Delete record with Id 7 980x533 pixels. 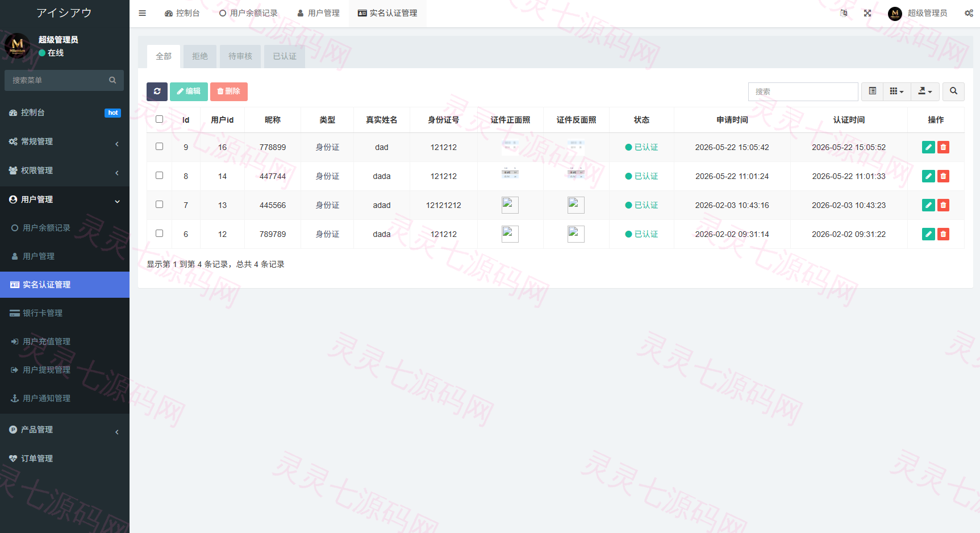tap(943, 205)
